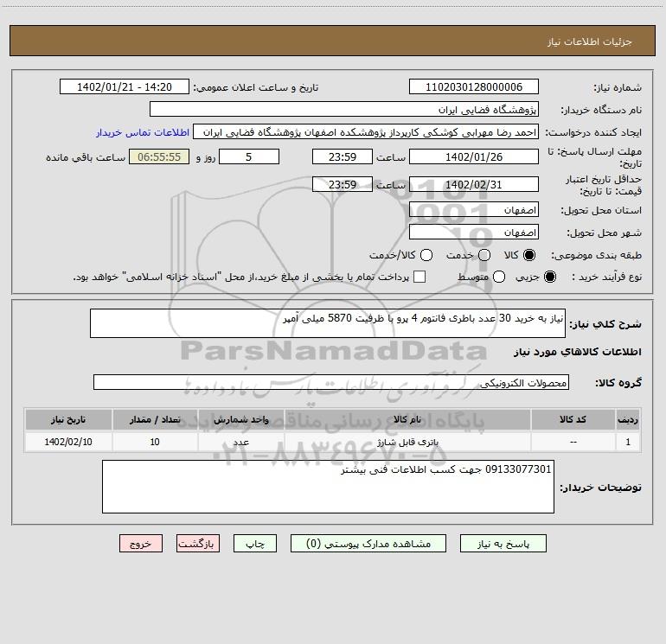Click the نام کالا column header
The image size is (666, 644).
click(407, 419)
